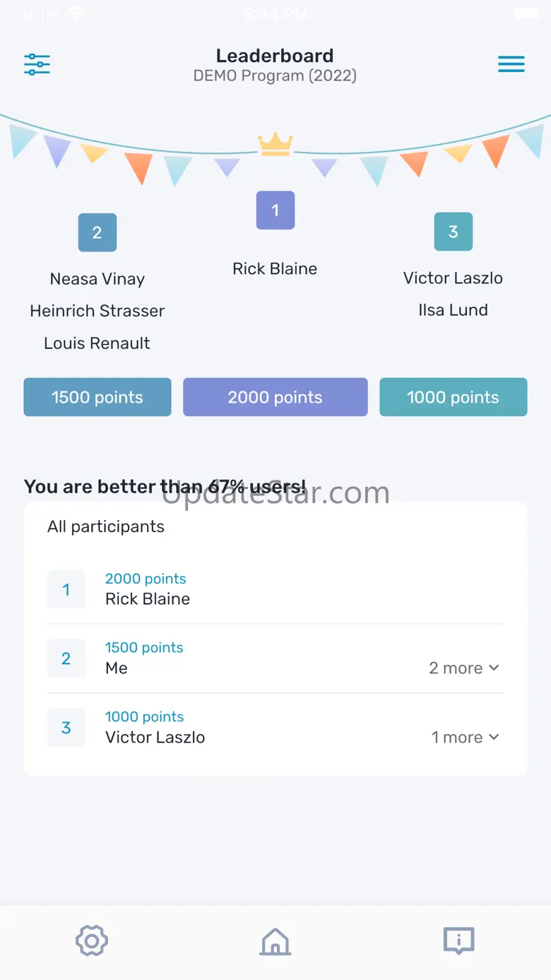Tap the third-place rank badge on podium
The image size is (551, 980).
(x=453, y=232)
